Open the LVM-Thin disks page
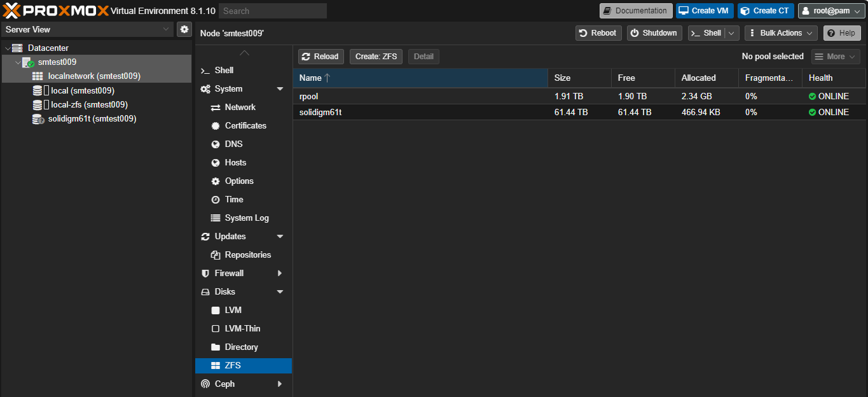Image resolution: width=868 pixels, height=397 pixels. [x=242, y=329]
